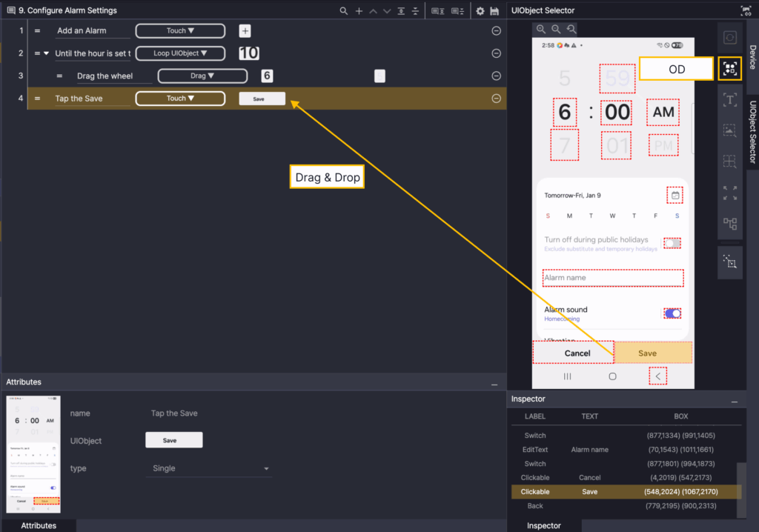Click the zoom out magnifier above device preview
Screen dimensions: 759x532
tap(556, 29)
